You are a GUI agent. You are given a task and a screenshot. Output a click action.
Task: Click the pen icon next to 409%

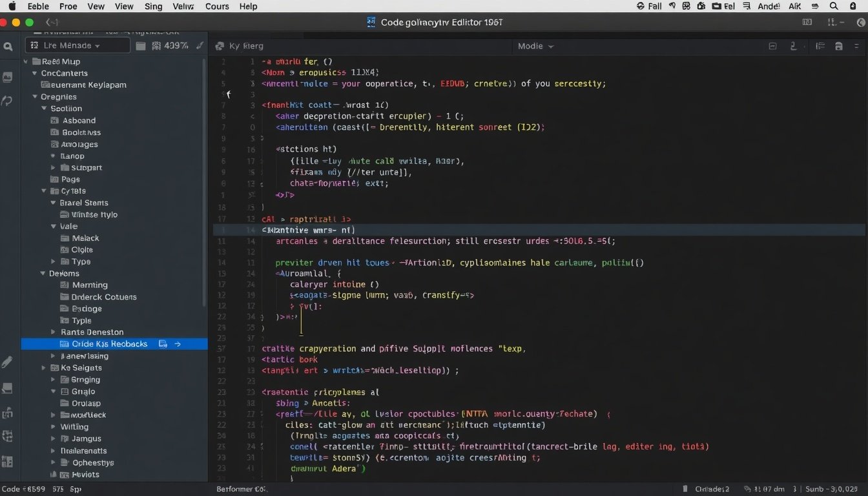point(200,46)
